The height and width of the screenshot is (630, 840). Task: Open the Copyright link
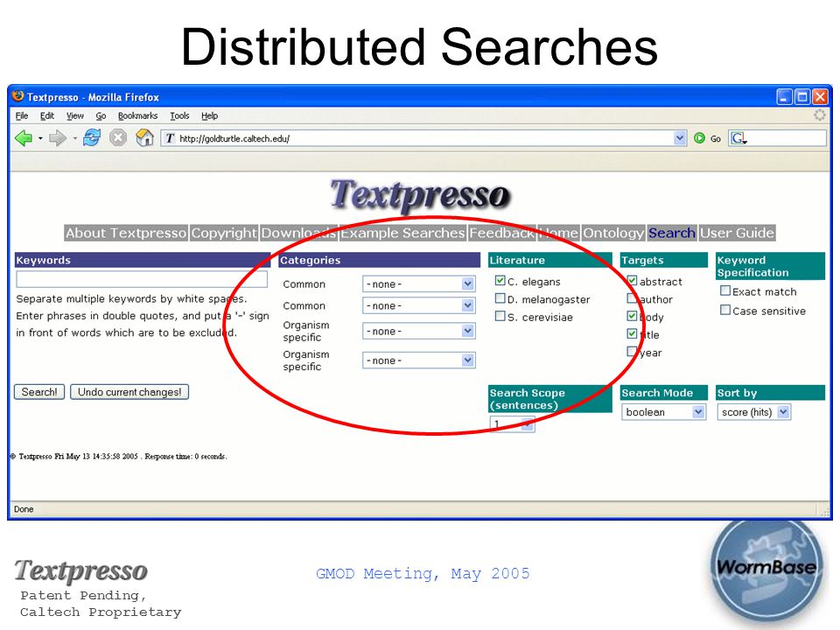(224, 233)
